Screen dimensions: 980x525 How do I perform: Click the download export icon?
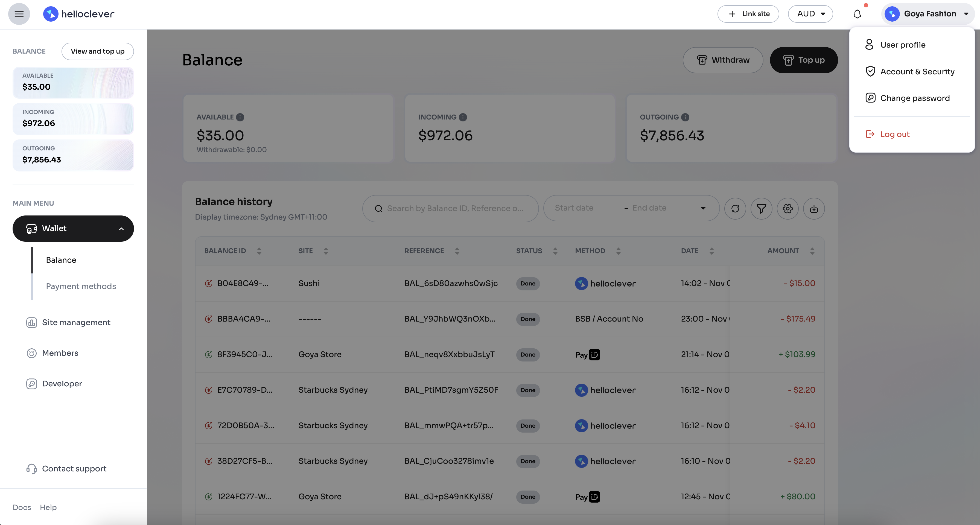click(x=814, y=208)
